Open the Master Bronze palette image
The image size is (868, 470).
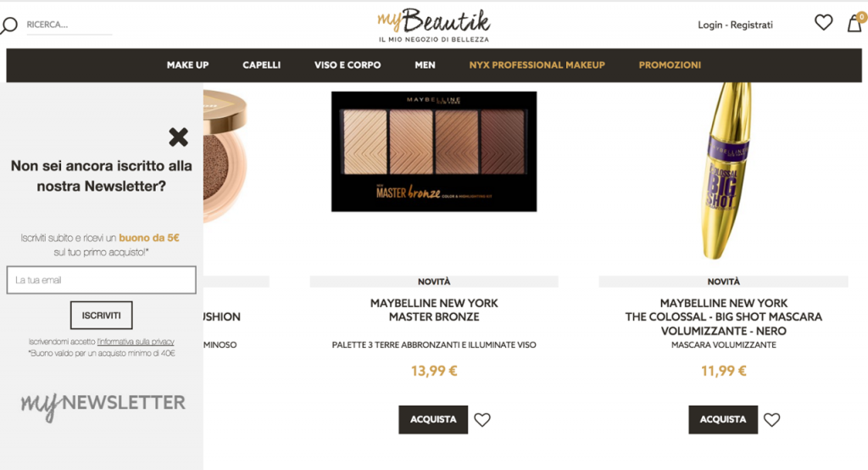tap(434, 151)
